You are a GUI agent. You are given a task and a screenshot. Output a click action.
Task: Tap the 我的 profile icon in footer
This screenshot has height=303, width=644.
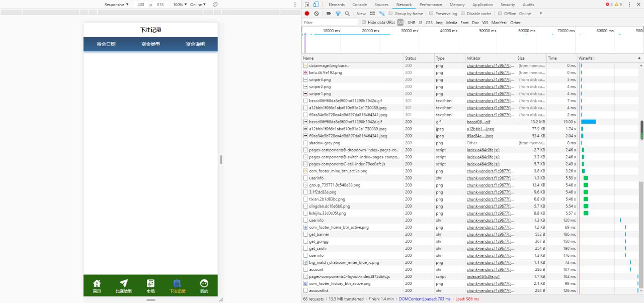[204, 285]
